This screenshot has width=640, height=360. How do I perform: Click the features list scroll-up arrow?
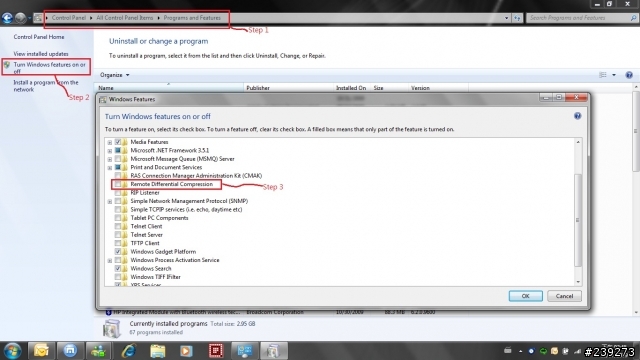pos(578,142)
